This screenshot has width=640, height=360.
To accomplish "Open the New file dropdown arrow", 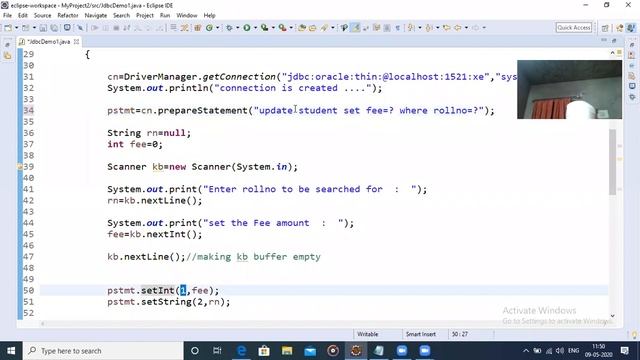I will click(16, 28).
